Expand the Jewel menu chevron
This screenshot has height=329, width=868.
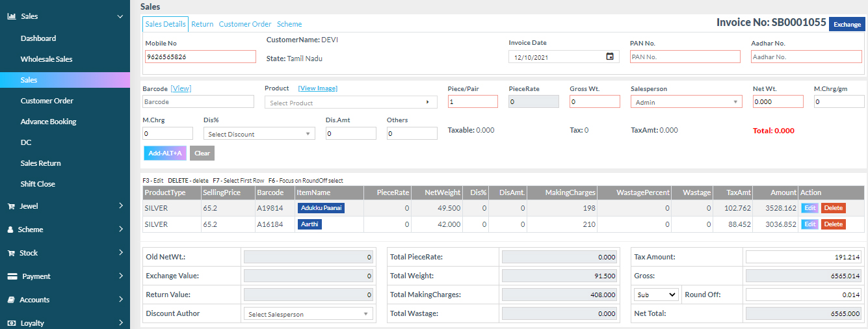121,206
